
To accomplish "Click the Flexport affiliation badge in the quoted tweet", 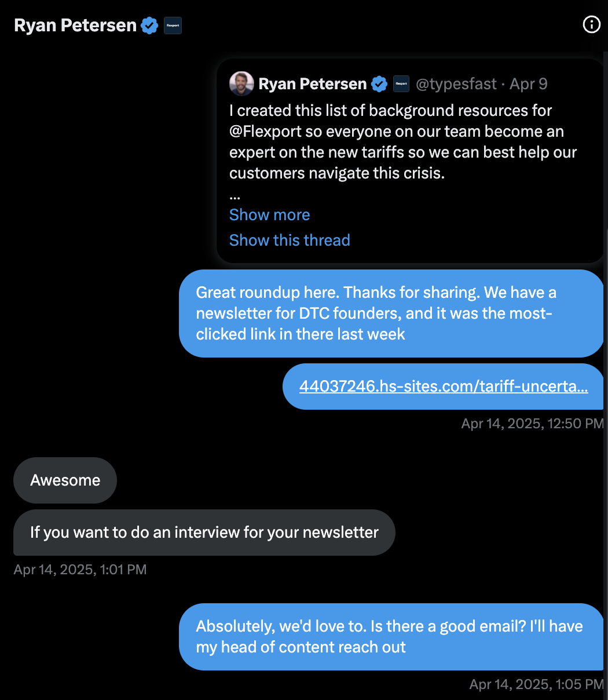I will click(401, 84).
